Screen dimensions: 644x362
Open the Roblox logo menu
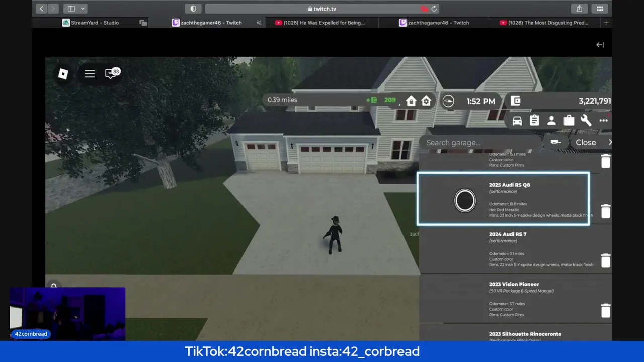point(63,74)
